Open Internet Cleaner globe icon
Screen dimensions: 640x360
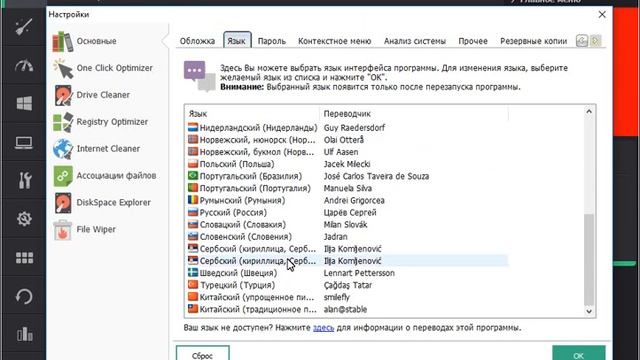coord(63,149)
